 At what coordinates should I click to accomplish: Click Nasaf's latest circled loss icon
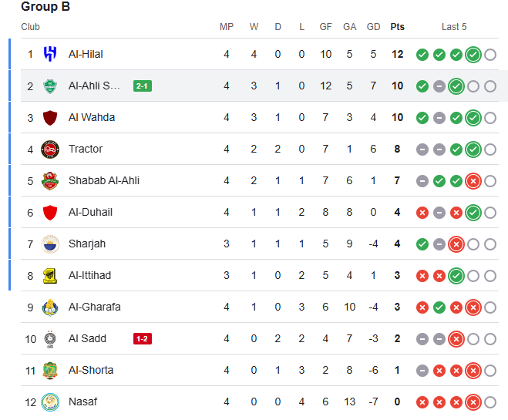tap(473, 402)
